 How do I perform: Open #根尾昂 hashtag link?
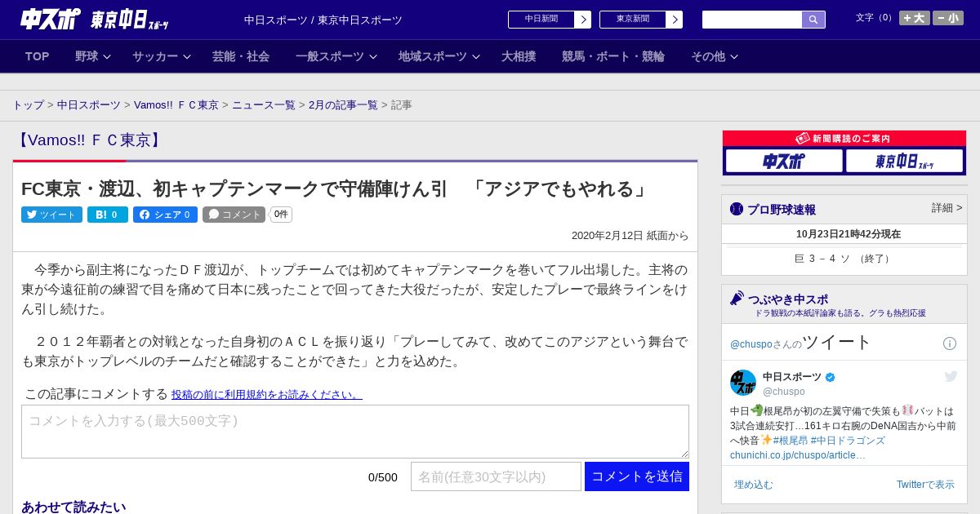(791, 441)
